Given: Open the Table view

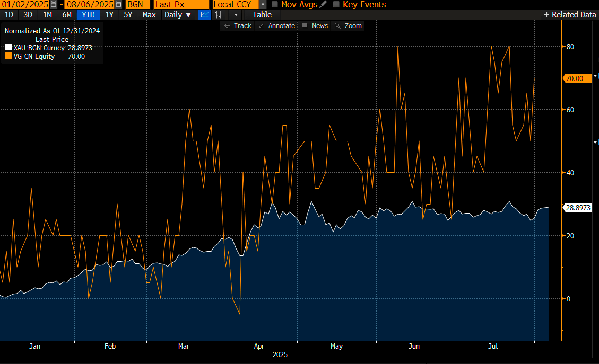Looking at the screenshot, I should click(262, 15).
